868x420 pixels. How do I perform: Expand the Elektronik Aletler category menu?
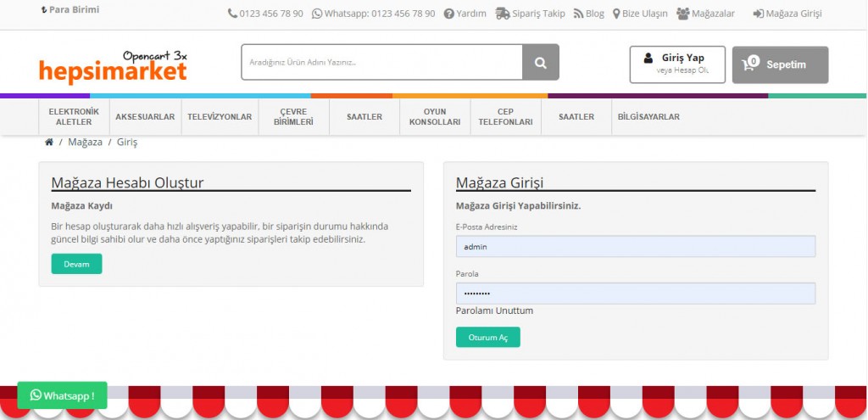74,117
